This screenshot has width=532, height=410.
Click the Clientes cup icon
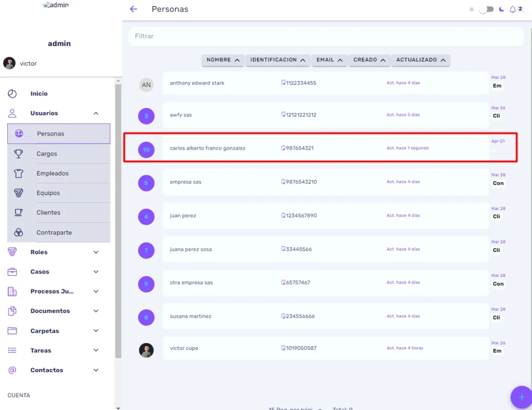click(19, 213)
